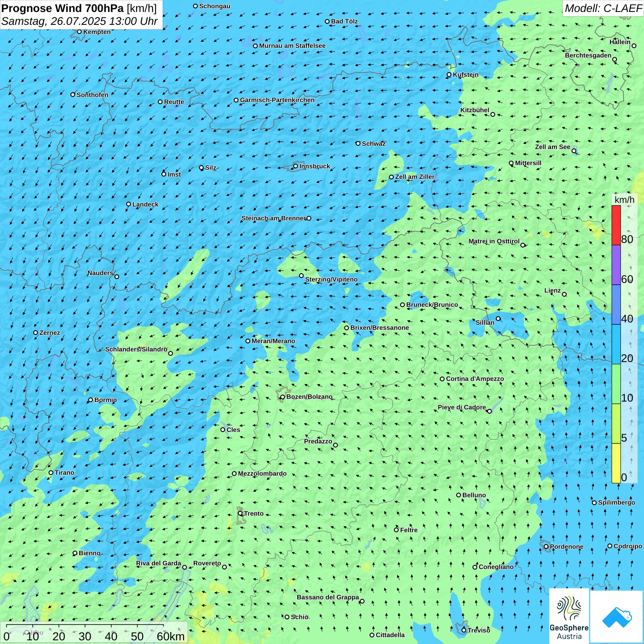This screenshot has height=644, width=644.
Task: Click the Feltre location marker
Action: [396, 530]
